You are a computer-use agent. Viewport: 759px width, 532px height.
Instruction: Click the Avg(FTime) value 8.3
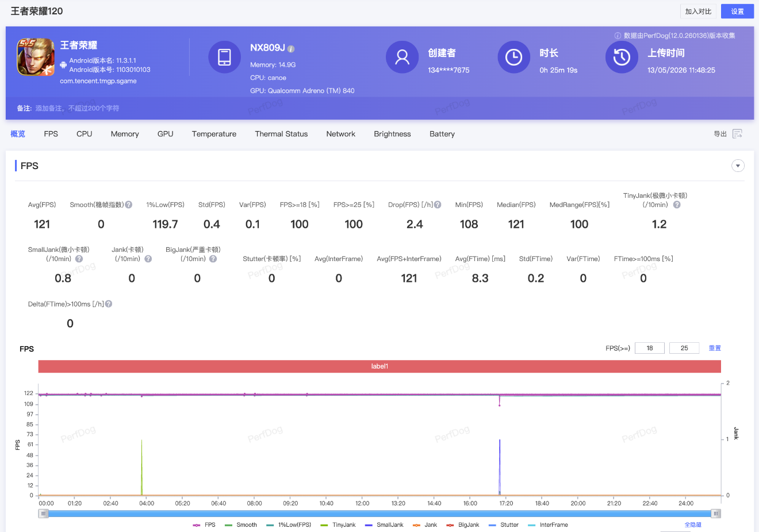(x=480, y=278)
